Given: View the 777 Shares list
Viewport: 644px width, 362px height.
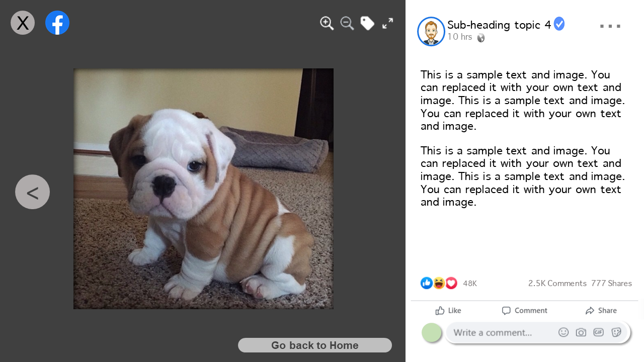Looking at the screenshot, I should 611,284.
